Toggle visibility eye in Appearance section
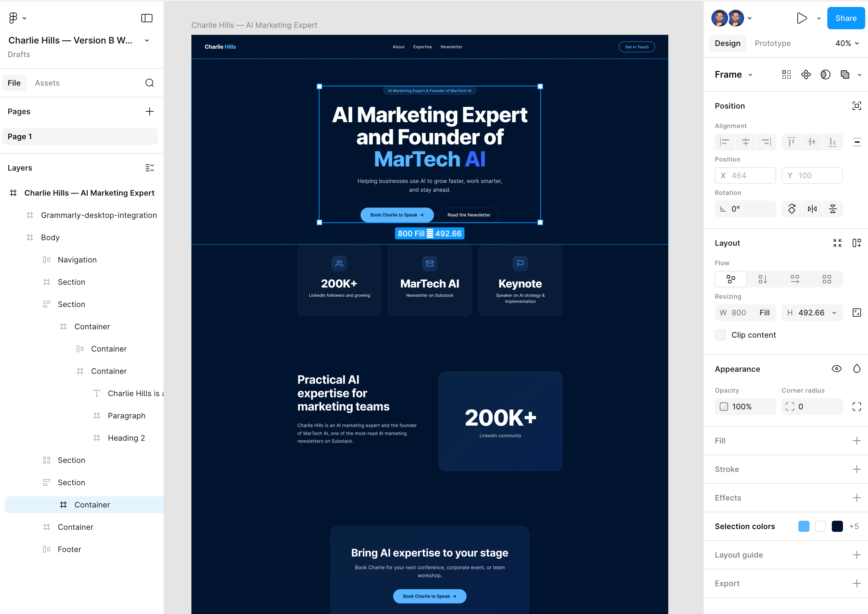 837,369
